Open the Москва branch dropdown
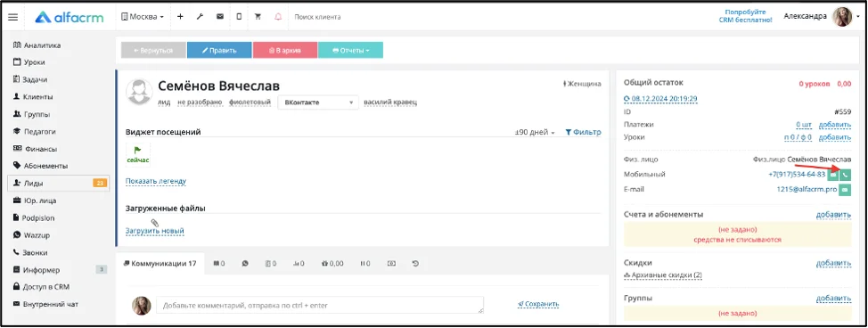Image resolution: width=868 pixels, height=328 pixels. [143, 17]
